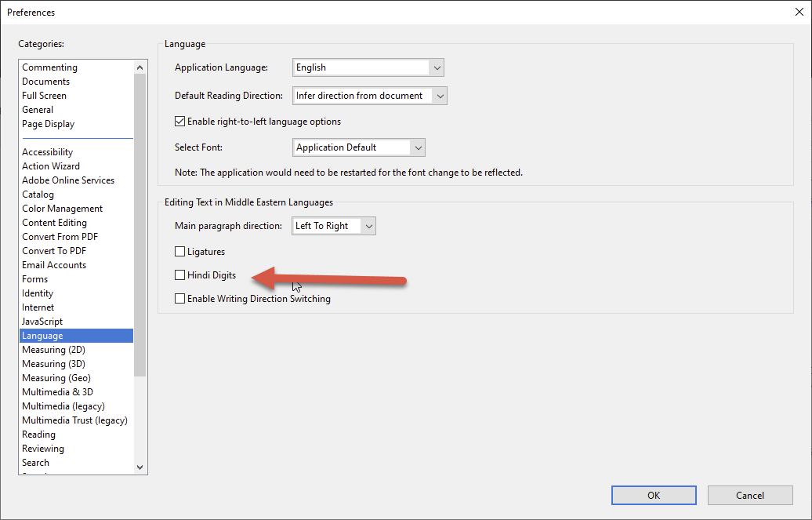Click the OK button
Viewport: 812px width, 520px height.
coord(654,495)
